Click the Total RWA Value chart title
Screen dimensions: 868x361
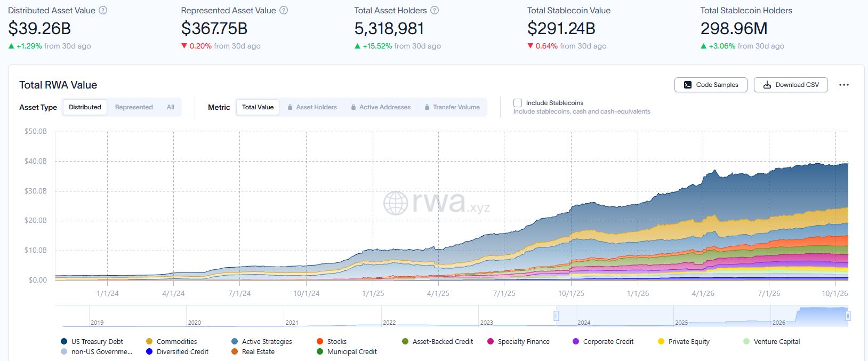58,85
